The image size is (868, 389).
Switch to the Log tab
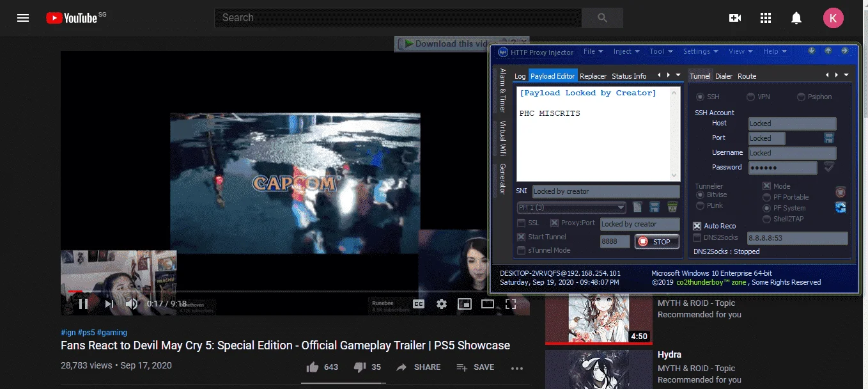(520, 76)
